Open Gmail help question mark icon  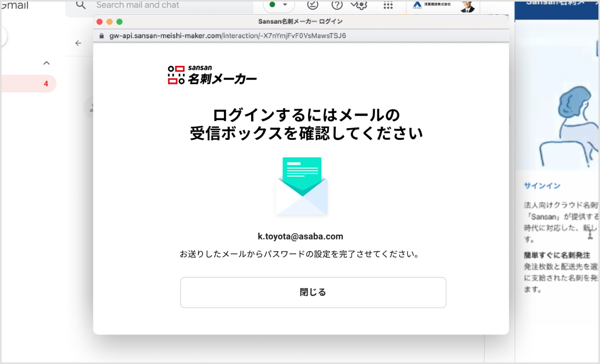pyautogui.click(x=337, y=5)
